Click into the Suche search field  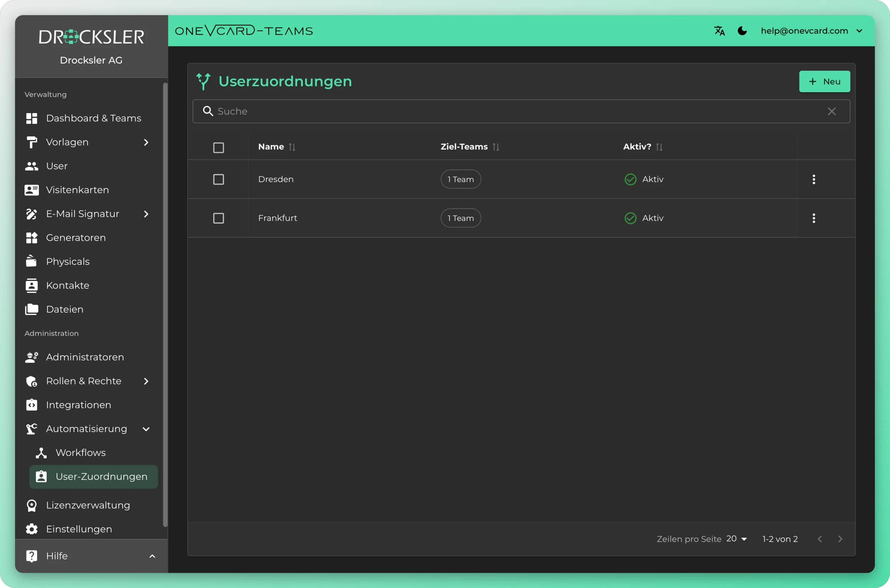[x=521, y=111]
